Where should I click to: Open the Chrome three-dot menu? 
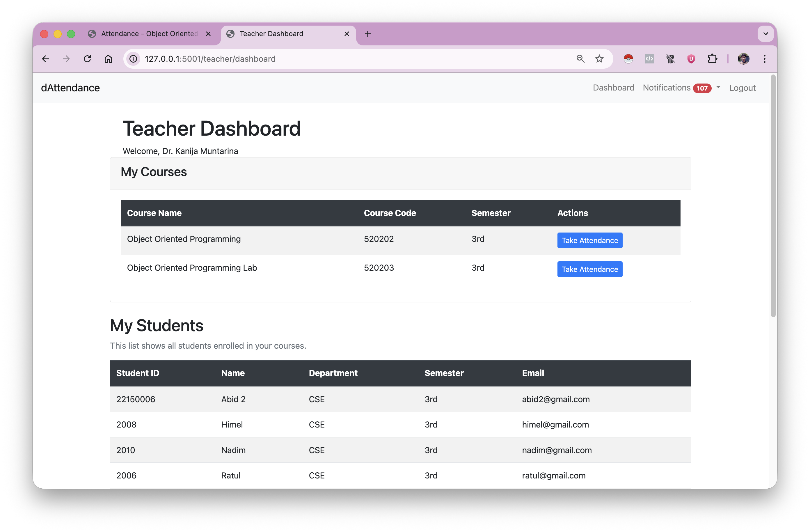[764, 59]
